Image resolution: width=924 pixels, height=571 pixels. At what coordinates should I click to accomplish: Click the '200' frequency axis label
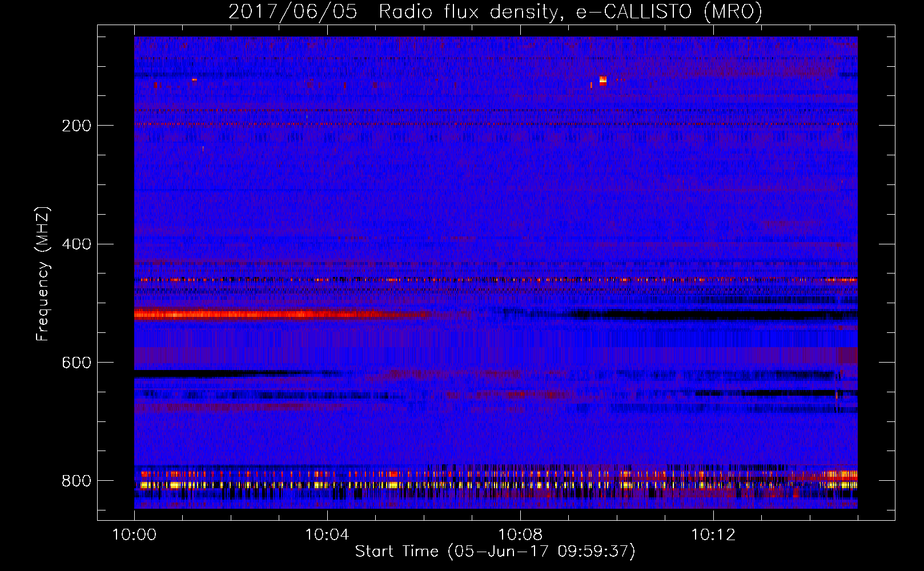(x=77, y=125)
